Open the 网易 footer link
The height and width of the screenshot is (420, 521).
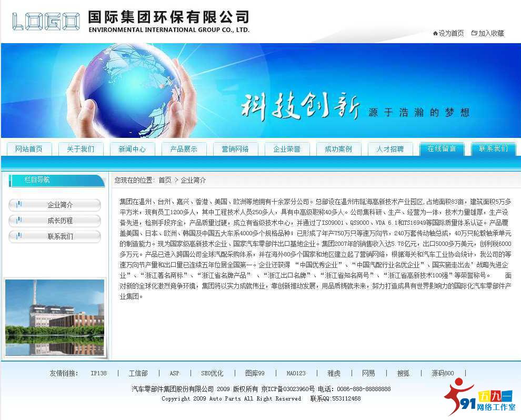pos(368,373)
